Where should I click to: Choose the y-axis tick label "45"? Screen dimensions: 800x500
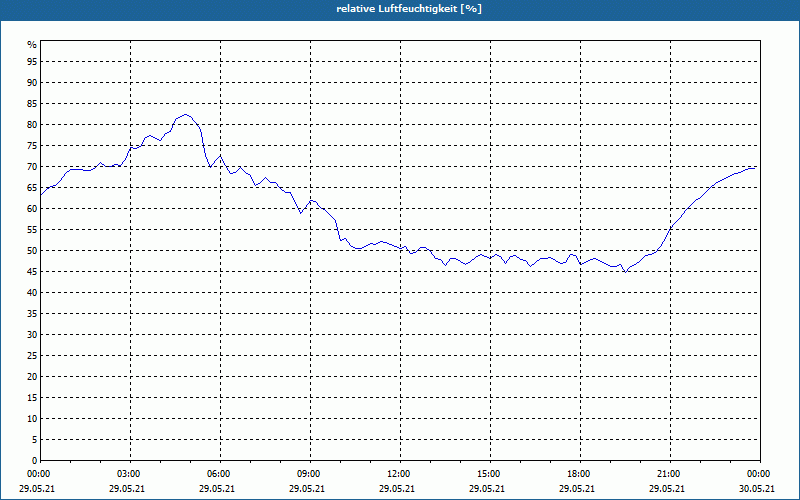(x=32, y=271)
